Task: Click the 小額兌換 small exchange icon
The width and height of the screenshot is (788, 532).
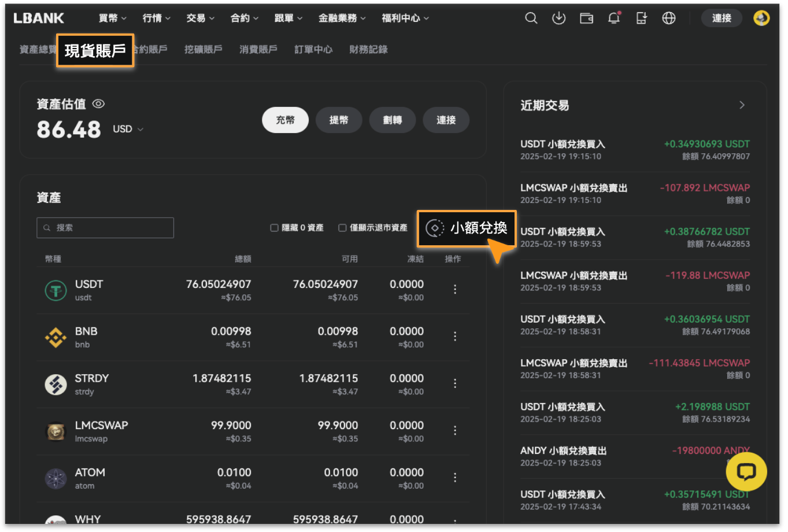Action: 435,228
